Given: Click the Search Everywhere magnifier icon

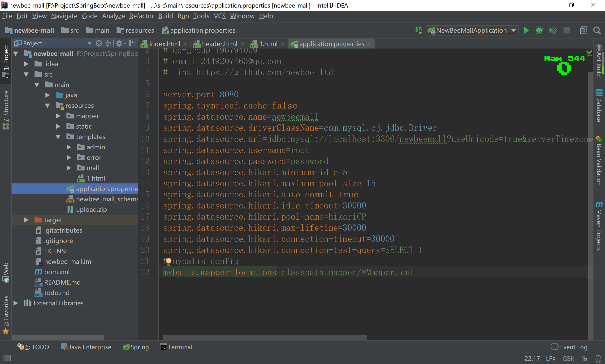Looking at the screenshot, I should click(597, 30).
